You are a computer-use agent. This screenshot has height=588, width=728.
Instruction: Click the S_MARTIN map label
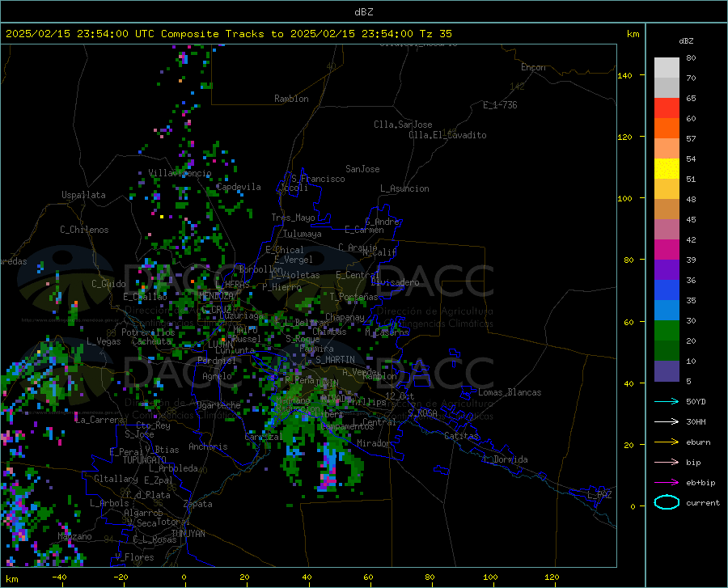click(335, 360)
